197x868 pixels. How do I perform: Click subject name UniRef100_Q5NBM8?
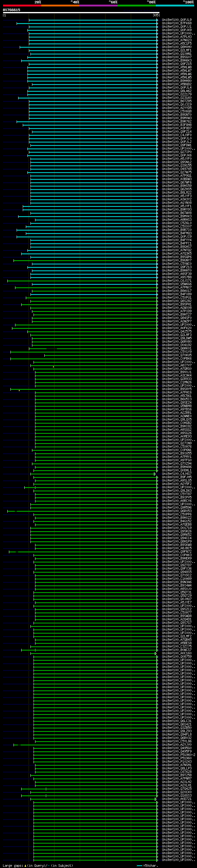pyautogui.click(x=177, y=406)
